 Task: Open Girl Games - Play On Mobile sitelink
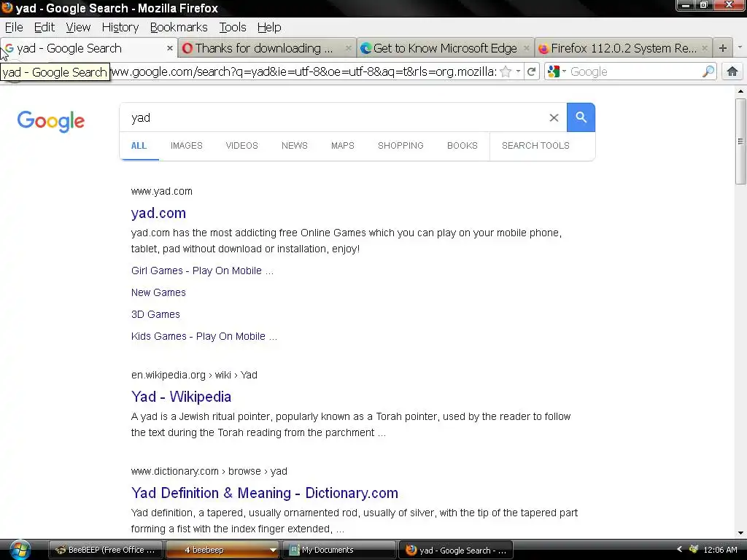[202, 271]
